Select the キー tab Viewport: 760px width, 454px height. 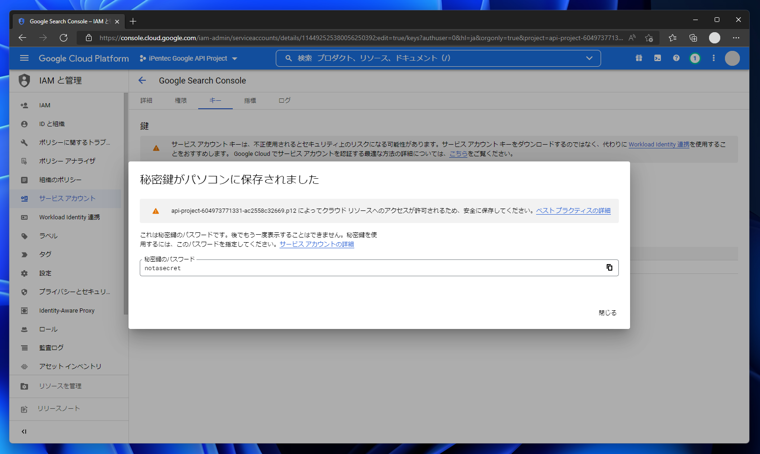coord(215,100)
